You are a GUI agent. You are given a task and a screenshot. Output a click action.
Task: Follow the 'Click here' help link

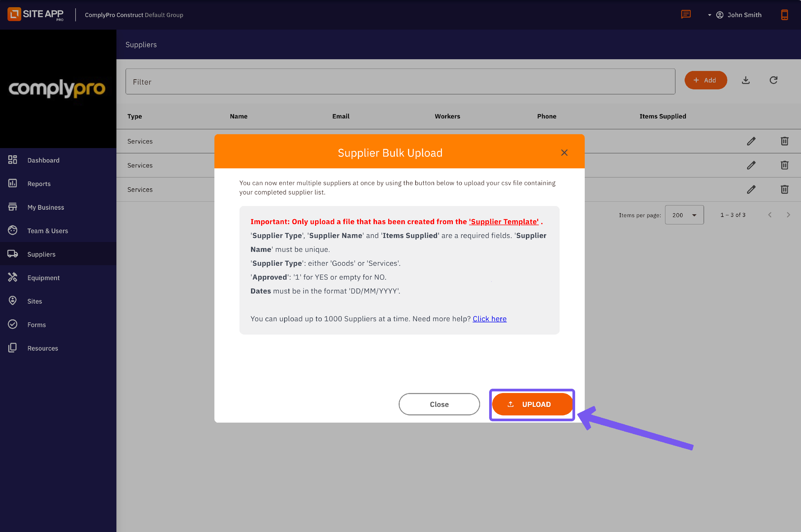489,319
